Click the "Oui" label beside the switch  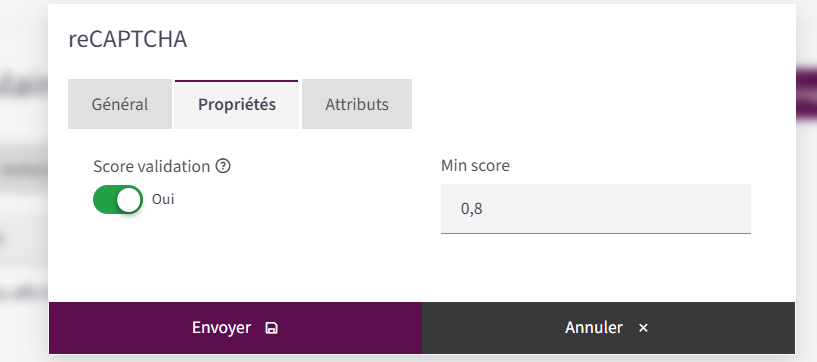click(x=163, y=199)
